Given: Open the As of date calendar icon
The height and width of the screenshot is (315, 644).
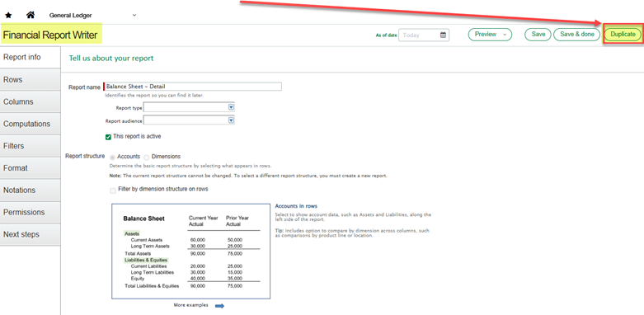Looking at the screenshot, I should (443, 35).
